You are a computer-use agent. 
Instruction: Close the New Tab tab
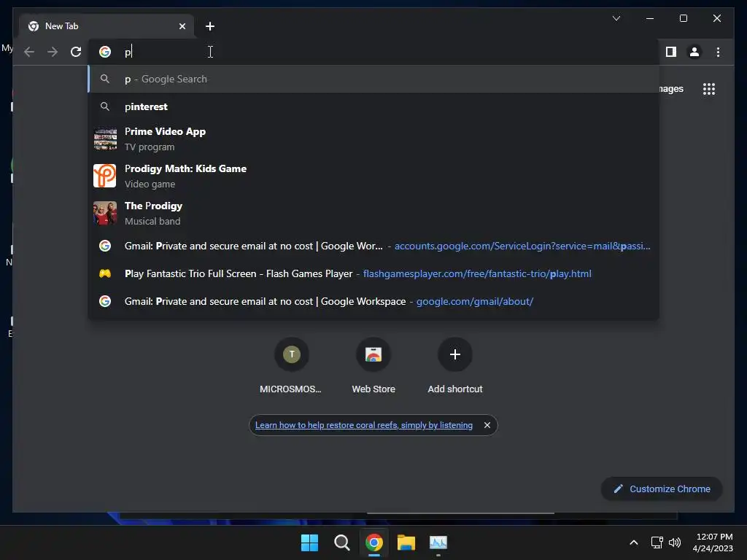tap(182, 26)
